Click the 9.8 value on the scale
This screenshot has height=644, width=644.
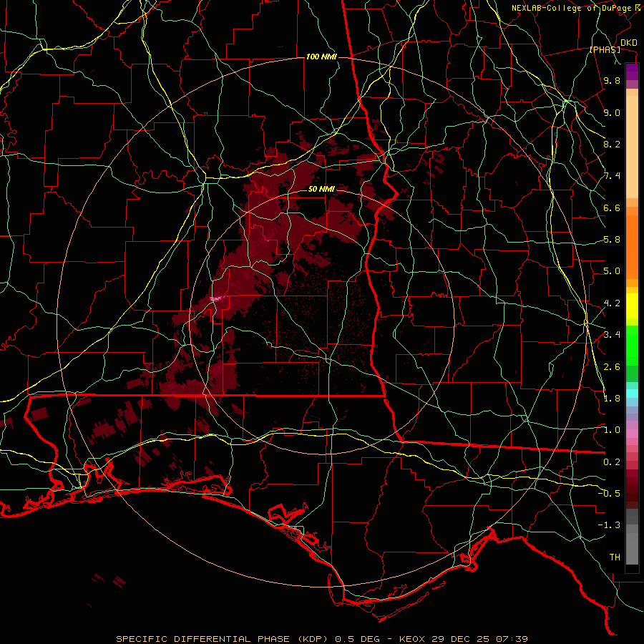coord(612,81)
